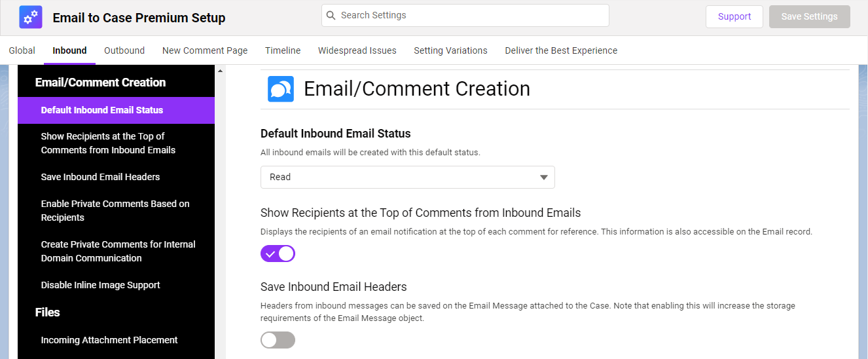Screen dimensions: 868x359
Task: Click the Email to Case Premium gears app icon
Action: click(31, 18)
